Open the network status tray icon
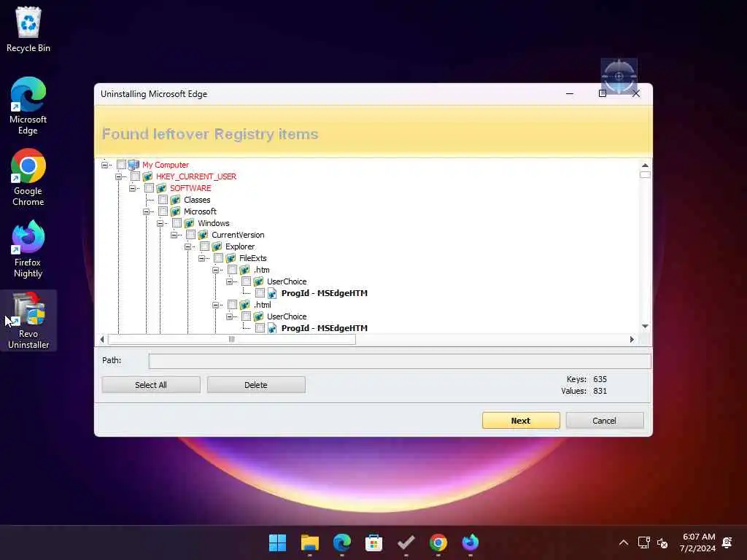 pos(643,542)
